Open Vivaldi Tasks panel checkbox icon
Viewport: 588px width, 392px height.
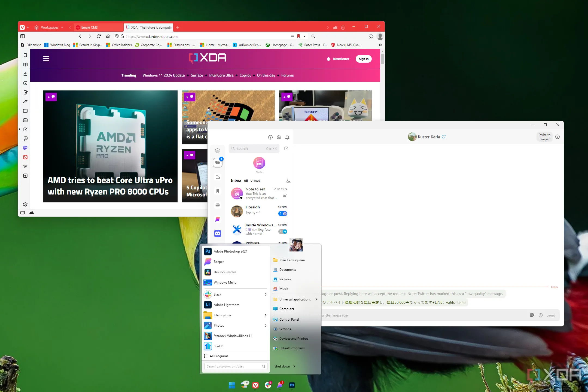pyautogui.click(x=25, y=129)
